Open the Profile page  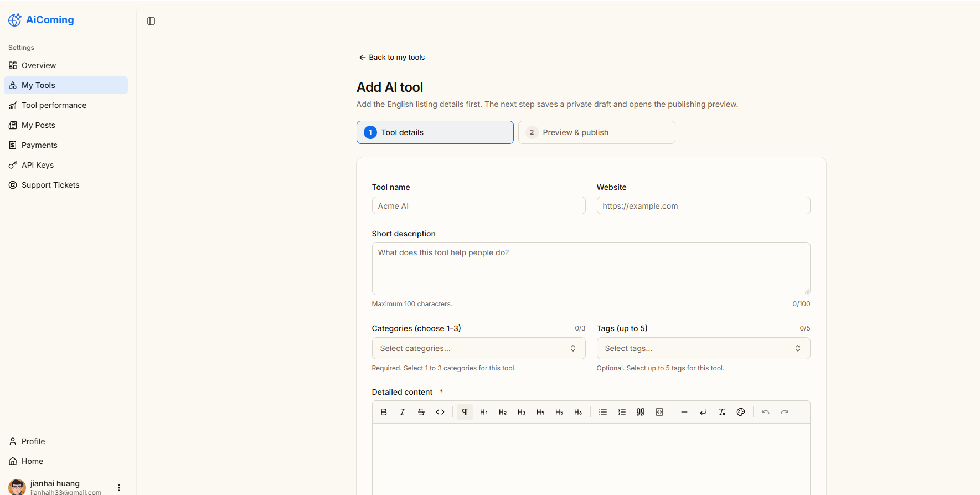click(x=66, y=441)
